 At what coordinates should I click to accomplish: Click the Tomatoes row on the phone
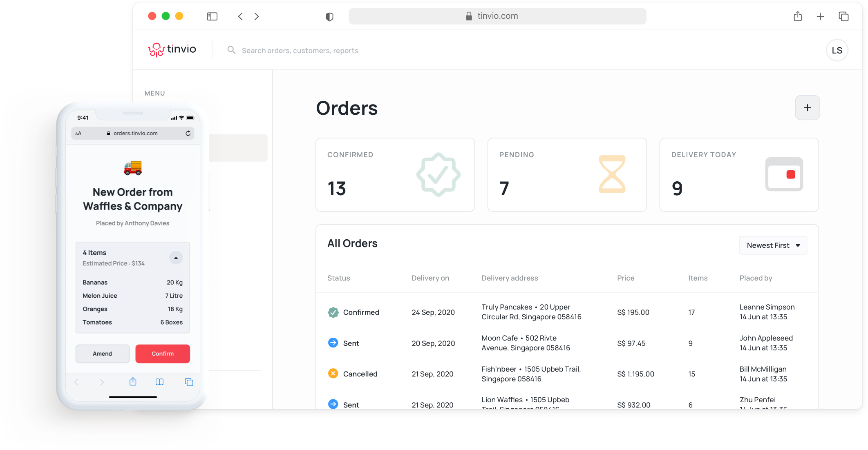coord(133,322)
